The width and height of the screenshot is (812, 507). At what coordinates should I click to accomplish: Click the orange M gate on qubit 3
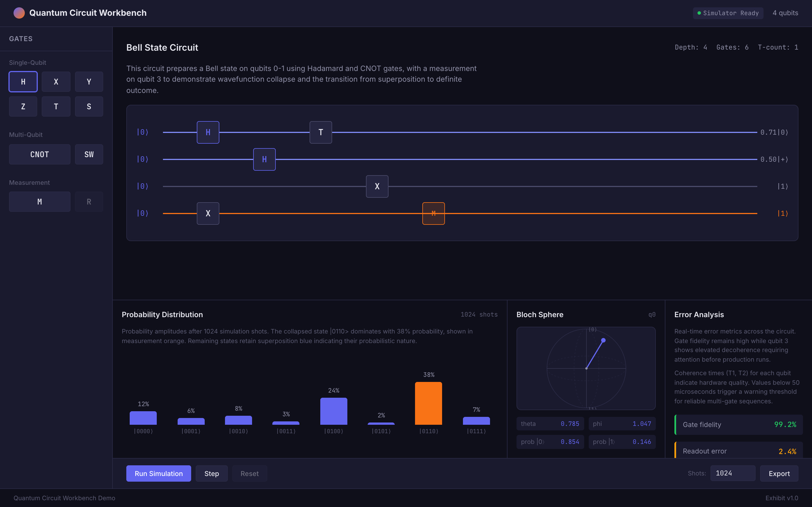point(433,213)
